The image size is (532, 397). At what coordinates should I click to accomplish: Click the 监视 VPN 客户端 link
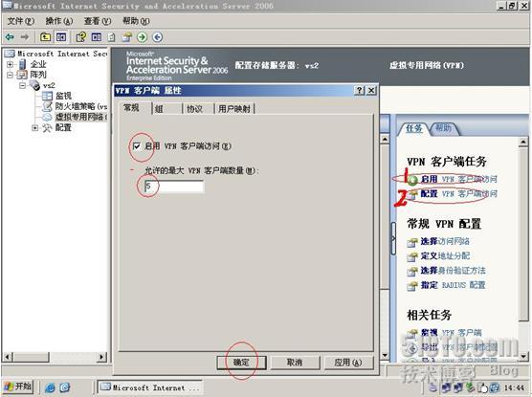[451, 333]
